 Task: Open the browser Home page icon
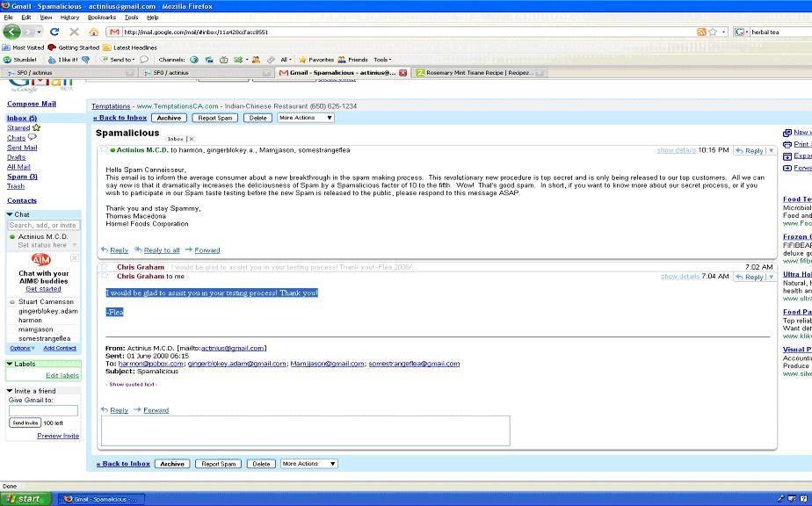click(94, 33)
